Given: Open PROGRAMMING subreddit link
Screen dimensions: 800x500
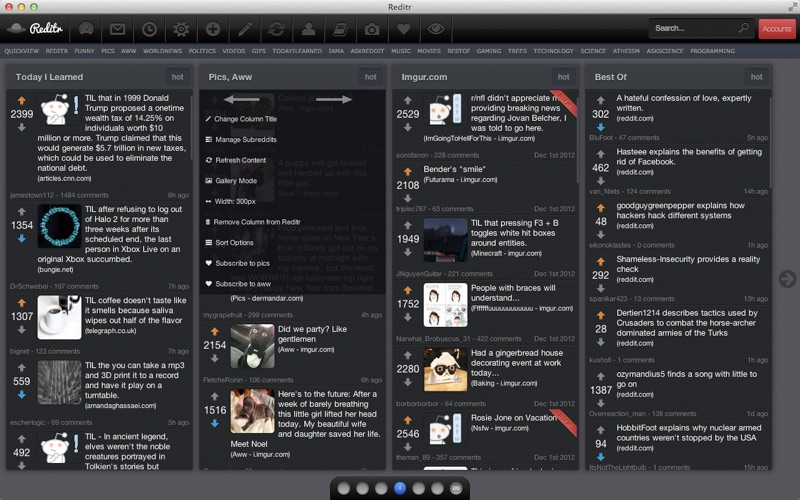Looking at the screenshot, I should (x=713, y=51).
